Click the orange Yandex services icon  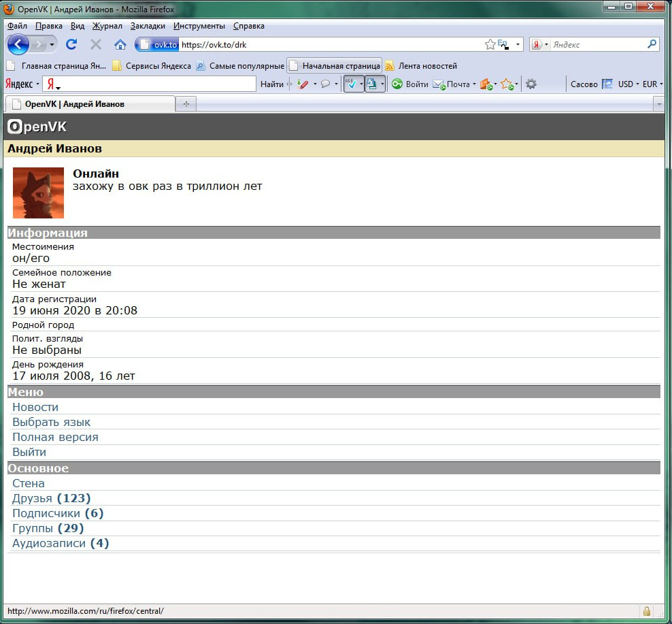pyautogui.click(x=486, y=84)
